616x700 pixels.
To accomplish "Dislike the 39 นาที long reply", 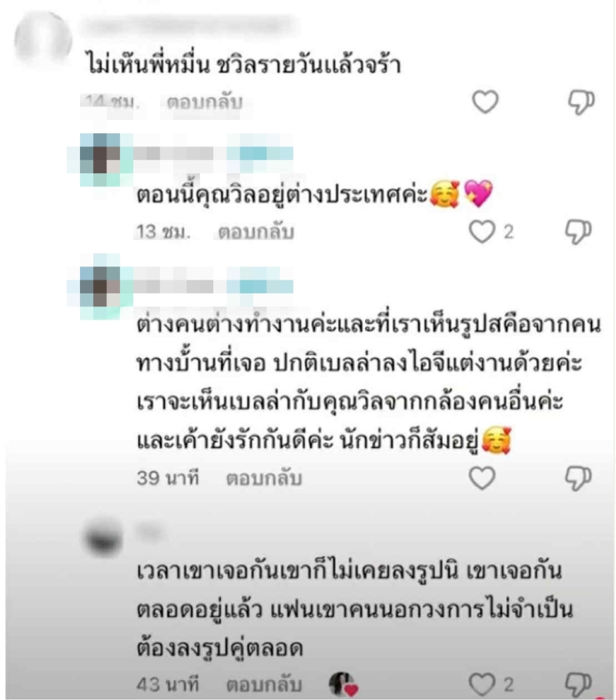I will coord(578,478).
